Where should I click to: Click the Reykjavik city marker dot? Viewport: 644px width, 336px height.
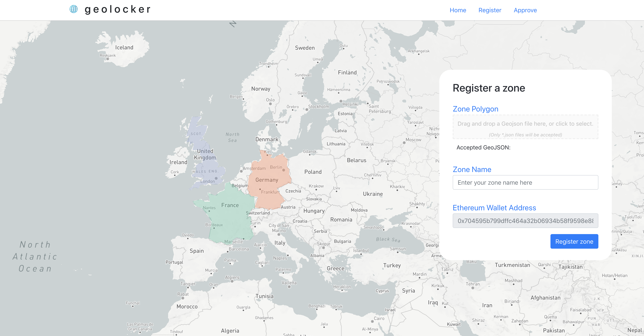tap(108, 59)
